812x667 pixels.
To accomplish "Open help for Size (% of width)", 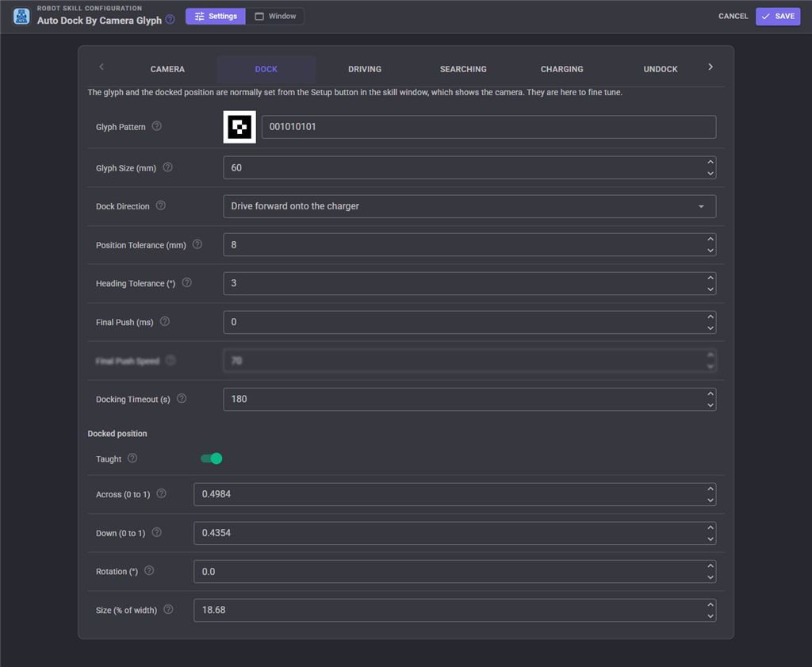I will click(x=168, y=610).
